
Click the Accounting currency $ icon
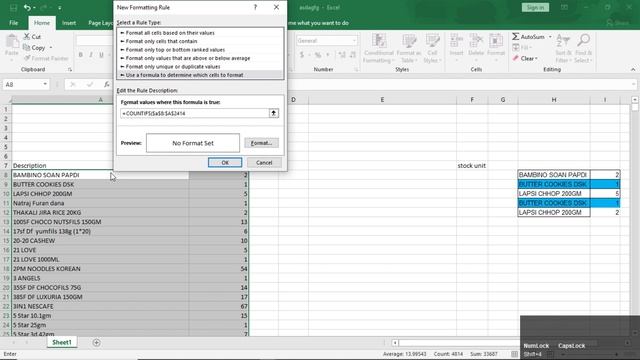pyautogui.click(x=302, y=55)
